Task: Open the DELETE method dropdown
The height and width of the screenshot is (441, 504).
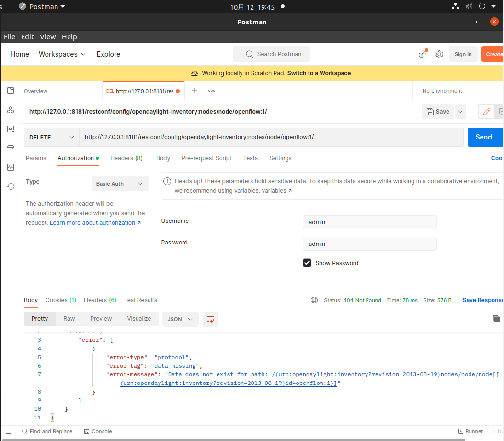Action: tap(51, 138)
